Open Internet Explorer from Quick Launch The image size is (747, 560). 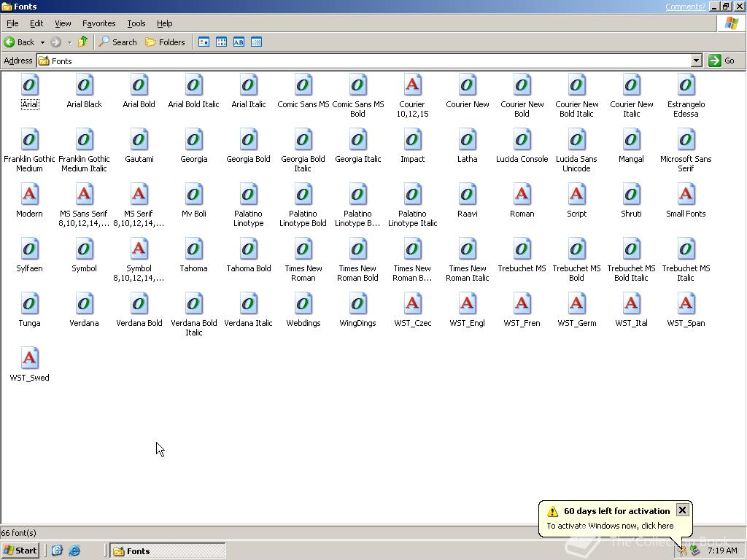[75, 551]
